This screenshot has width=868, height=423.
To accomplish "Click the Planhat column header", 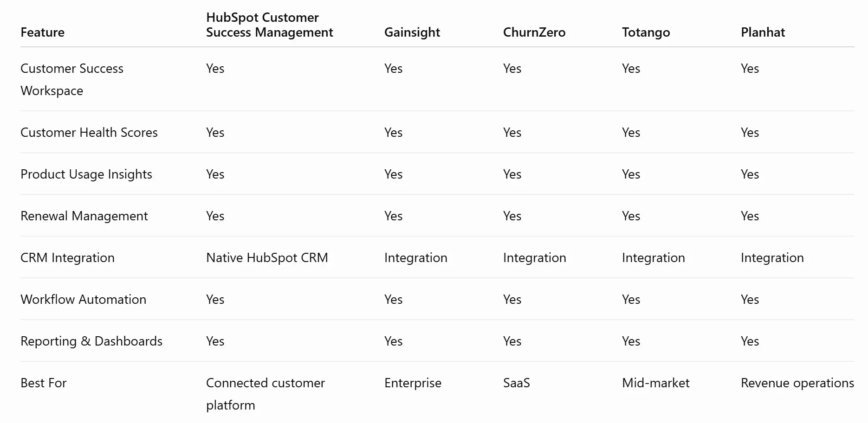I will tap(763, 32).
